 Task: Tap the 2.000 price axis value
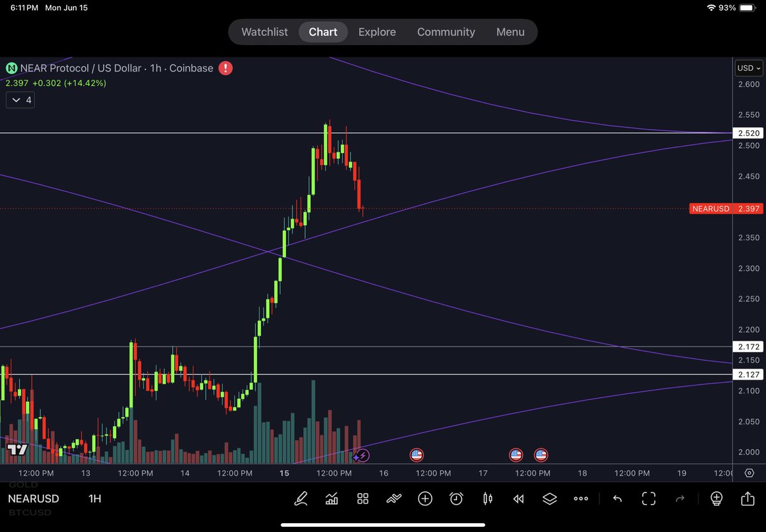tap(748, 452)
